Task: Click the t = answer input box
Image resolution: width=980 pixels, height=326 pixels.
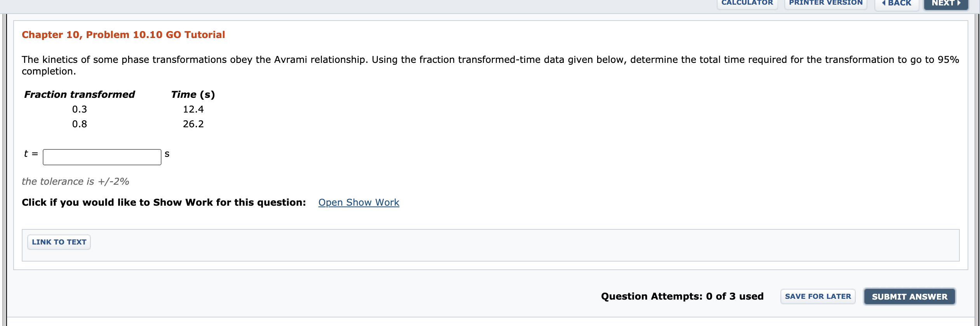Action: 102,157
